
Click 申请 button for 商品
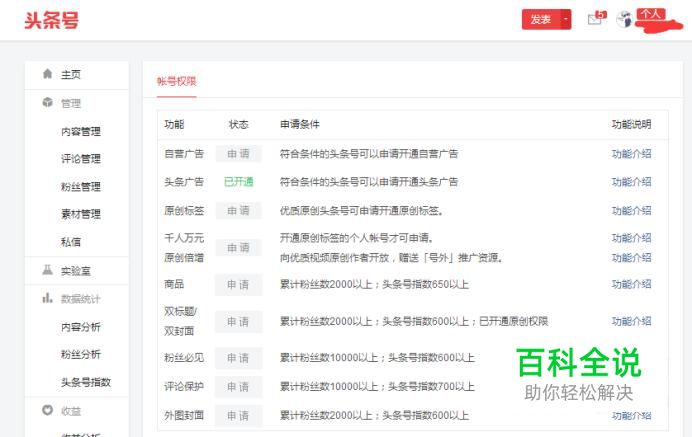(x=238, y=285)
